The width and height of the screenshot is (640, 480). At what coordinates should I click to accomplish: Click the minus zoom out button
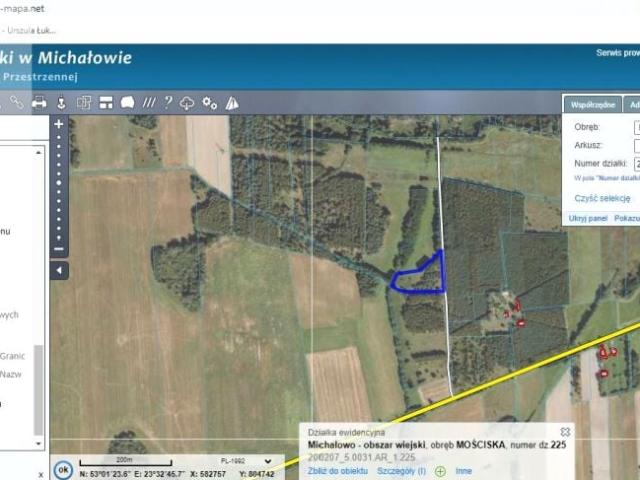(x=59, y=249)
